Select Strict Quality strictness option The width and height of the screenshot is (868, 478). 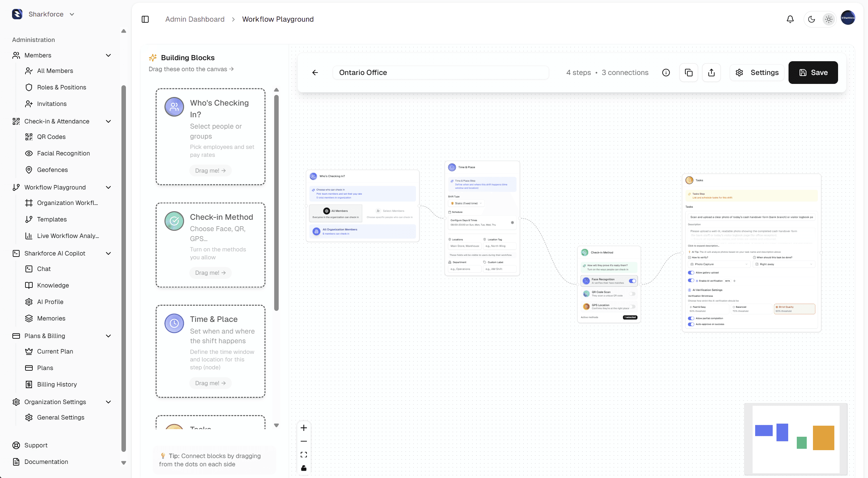pos(794,309)
